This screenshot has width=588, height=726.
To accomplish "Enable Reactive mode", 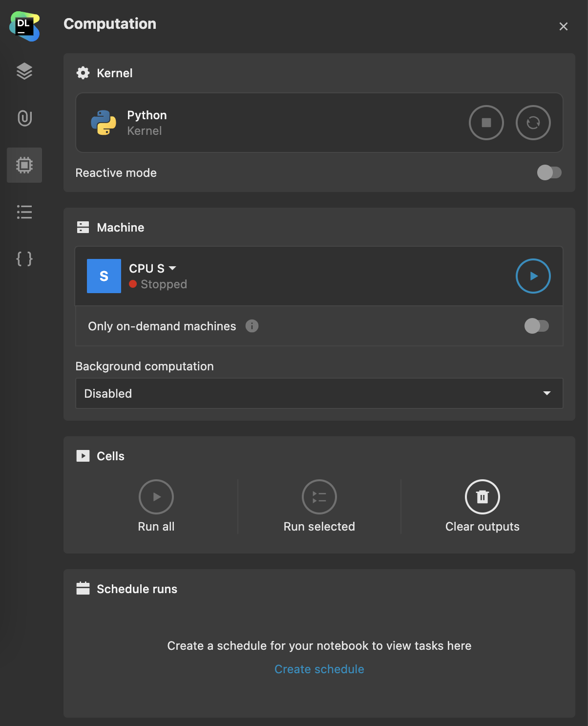I will tap(549, 172).
